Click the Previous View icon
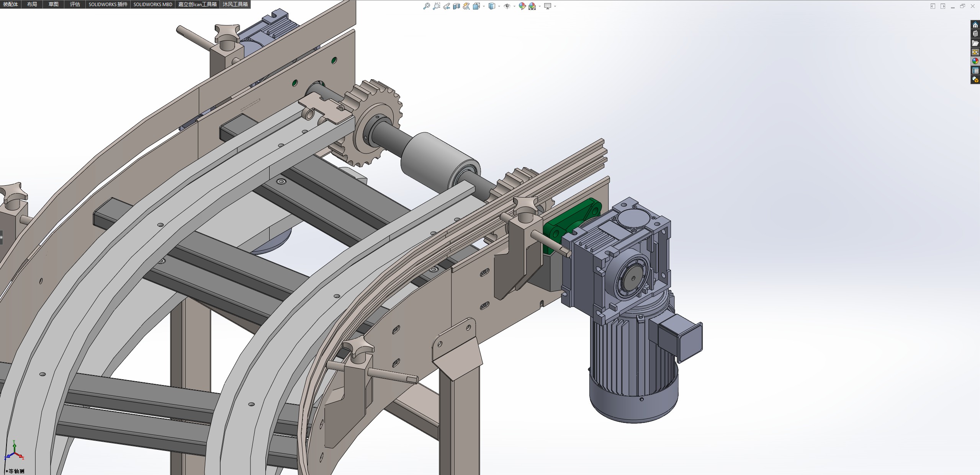980x475 pixels. (x=447, y=6)
